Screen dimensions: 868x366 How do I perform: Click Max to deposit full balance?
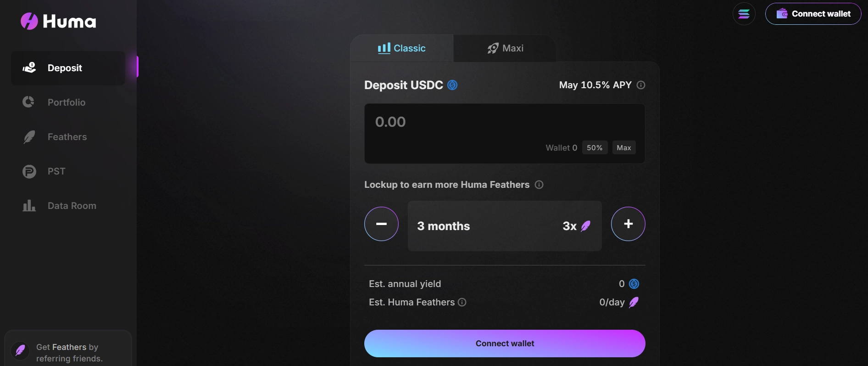624,147
